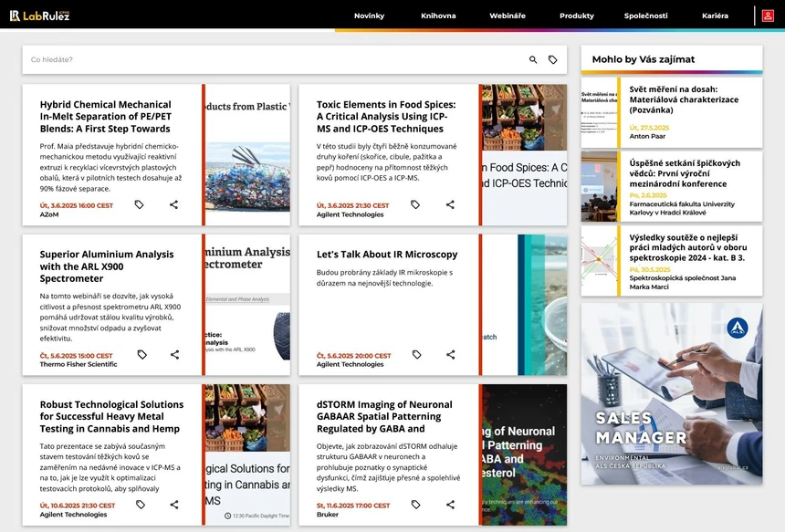
Task: Click 'Anton Paar' in sidebar
Action: (647, 136)
